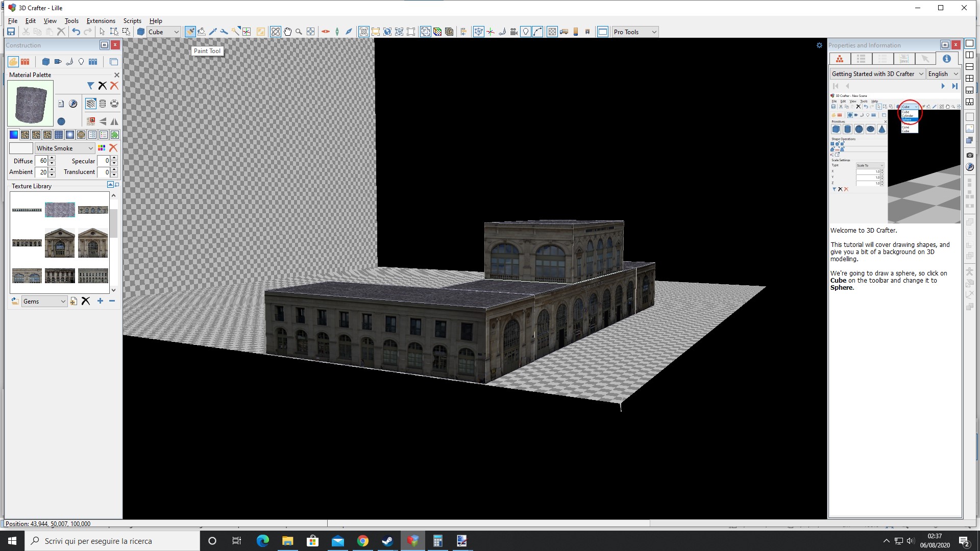
Task: Toggle the striped cube texture mode button
Action: pos(91,104)
